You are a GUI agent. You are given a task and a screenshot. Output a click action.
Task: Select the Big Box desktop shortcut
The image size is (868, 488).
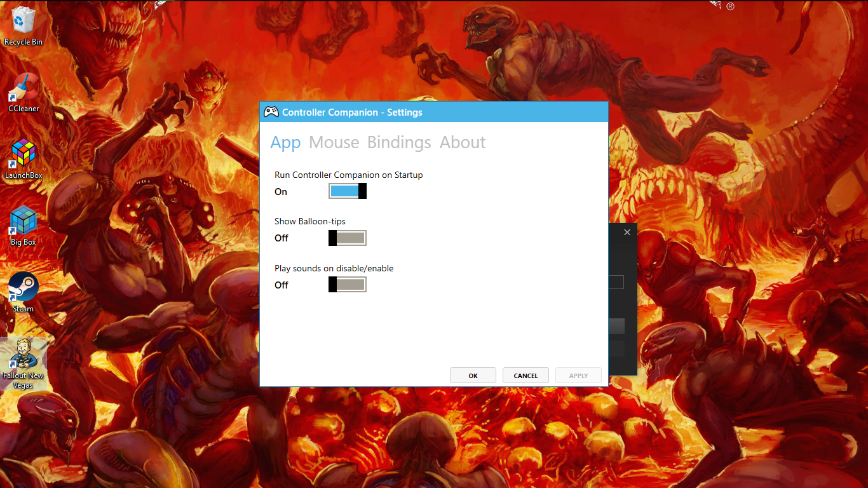pos(24,227)
